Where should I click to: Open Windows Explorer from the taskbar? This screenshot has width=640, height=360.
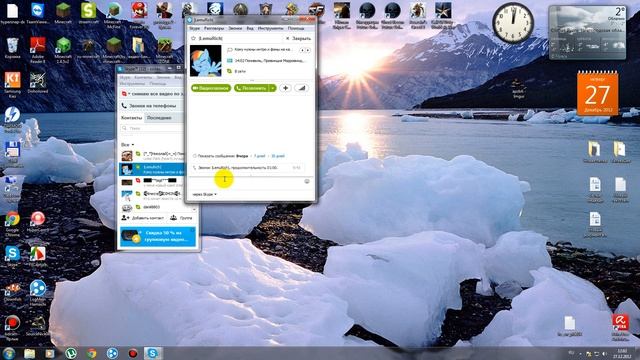coord(29,353)
